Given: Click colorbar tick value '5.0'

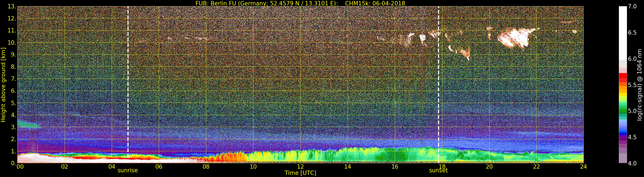Looking at the screenshot, I should tap(632, 111).
